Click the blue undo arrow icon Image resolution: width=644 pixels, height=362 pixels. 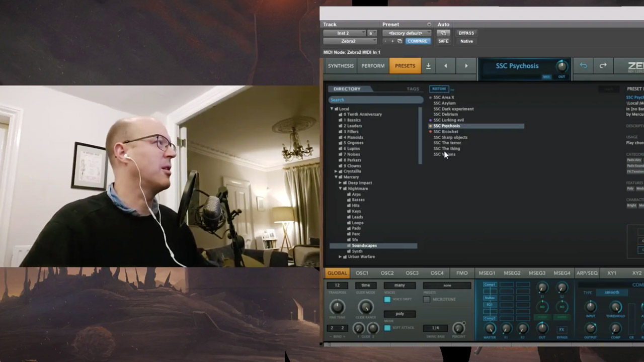point(583,65)
